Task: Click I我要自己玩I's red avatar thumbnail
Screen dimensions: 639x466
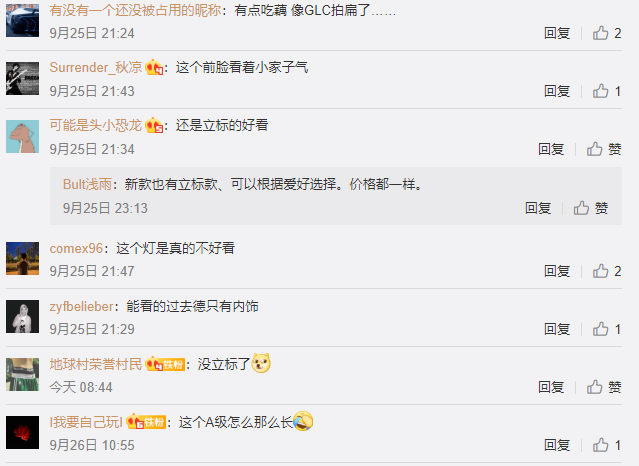Action: click(x=22, y=433)
